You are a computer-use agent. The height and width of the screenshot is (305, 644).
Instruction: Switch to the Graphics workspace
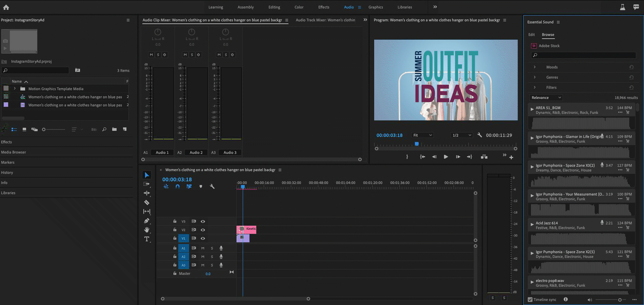tap(376, 7)
